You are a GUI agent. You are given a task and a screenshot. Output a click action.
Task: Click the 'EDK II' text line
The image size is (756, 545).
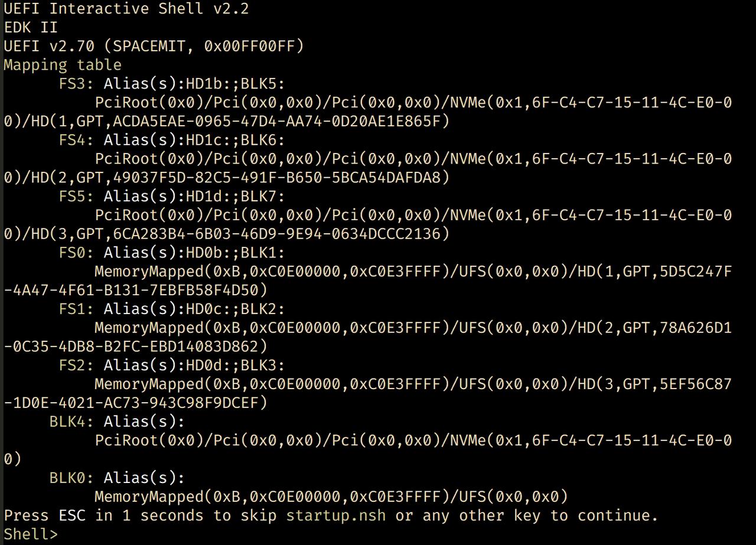pos(31,27)
